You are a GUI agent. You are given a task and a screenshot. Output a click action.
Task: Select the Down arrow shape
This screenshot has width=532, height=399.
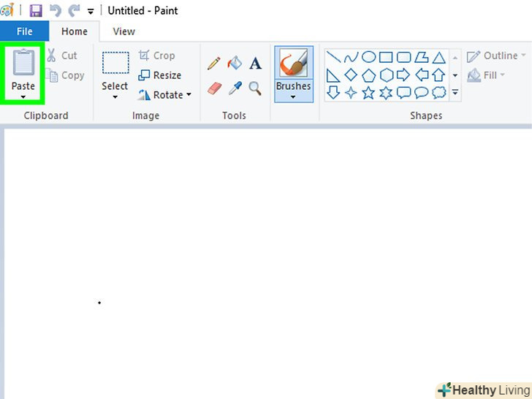[x=333, y=92]
